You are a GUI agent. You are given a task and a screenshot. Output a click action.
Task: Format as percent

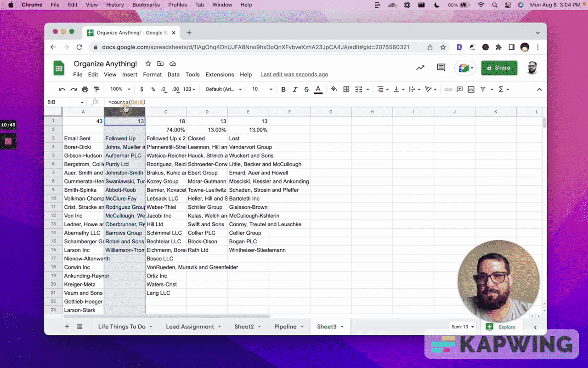[x=153, y=89]
